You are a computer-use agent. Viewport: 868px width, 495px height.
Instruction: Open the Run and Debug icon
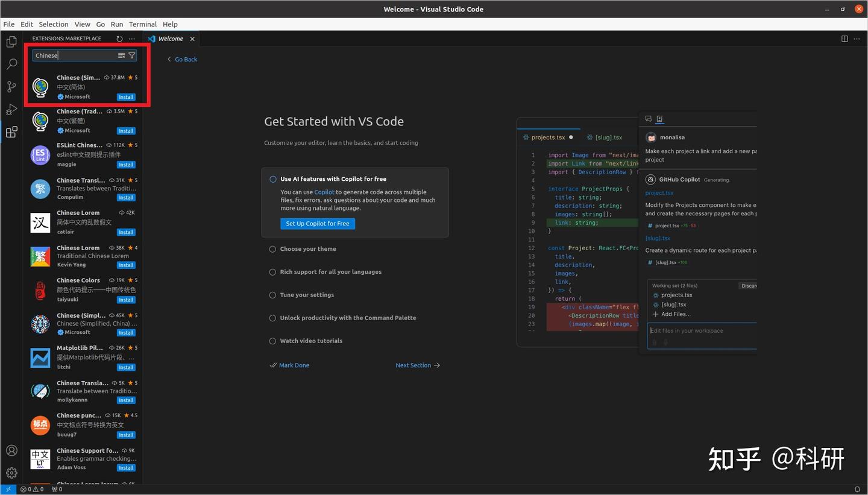11,109
